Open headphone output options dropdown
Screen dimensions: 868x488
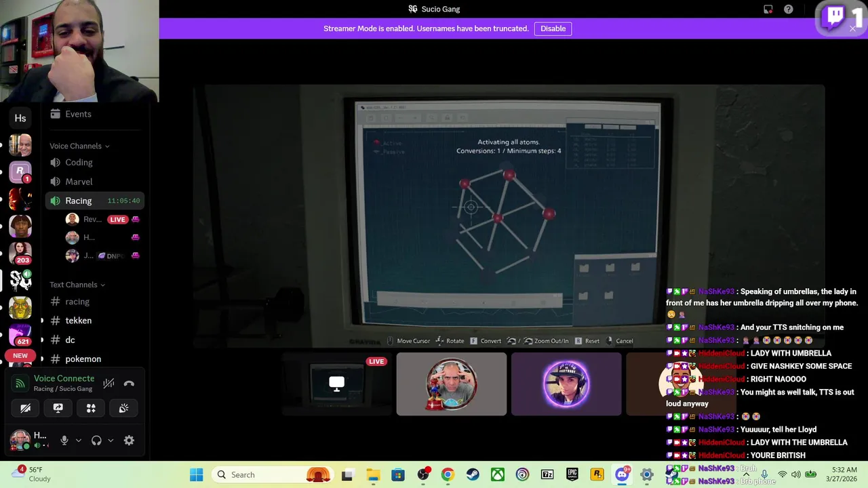(x=111, y=441)
